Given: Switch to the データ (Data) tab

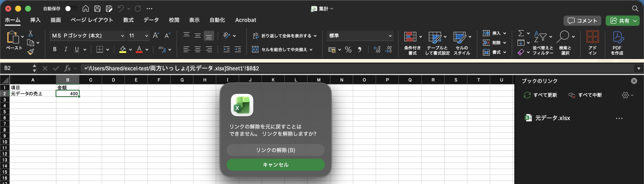Looking at the screenshot, I should [x=151, y=20].
